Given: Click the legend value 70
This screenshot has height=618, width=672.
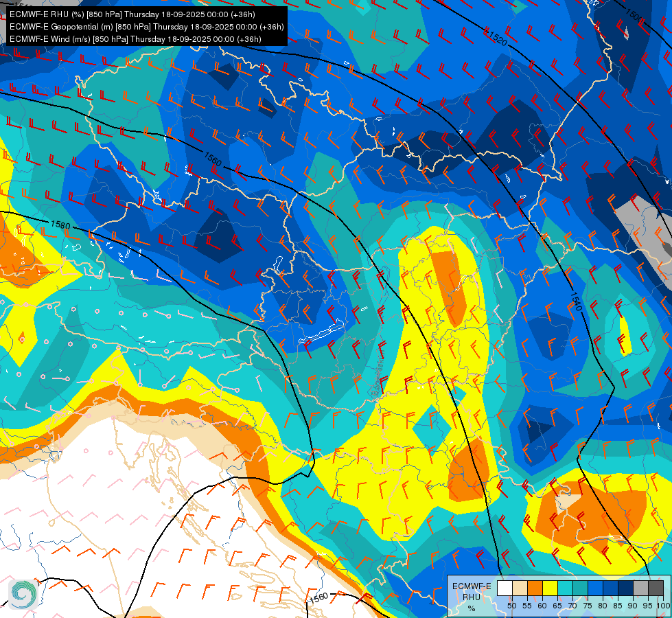Looking at the screenshot, I should point(572,606).
